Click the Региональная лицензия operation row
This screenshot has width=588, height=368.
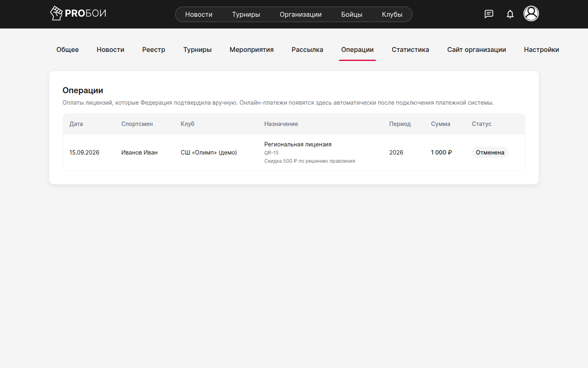(x=294, y=153)
